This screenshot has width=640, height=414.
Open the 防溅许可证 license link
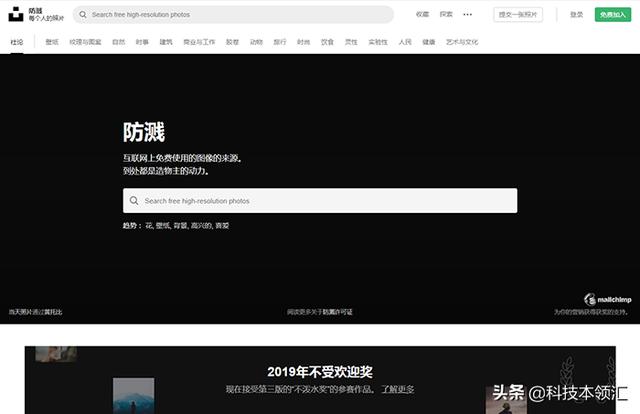tap(338, 312)
